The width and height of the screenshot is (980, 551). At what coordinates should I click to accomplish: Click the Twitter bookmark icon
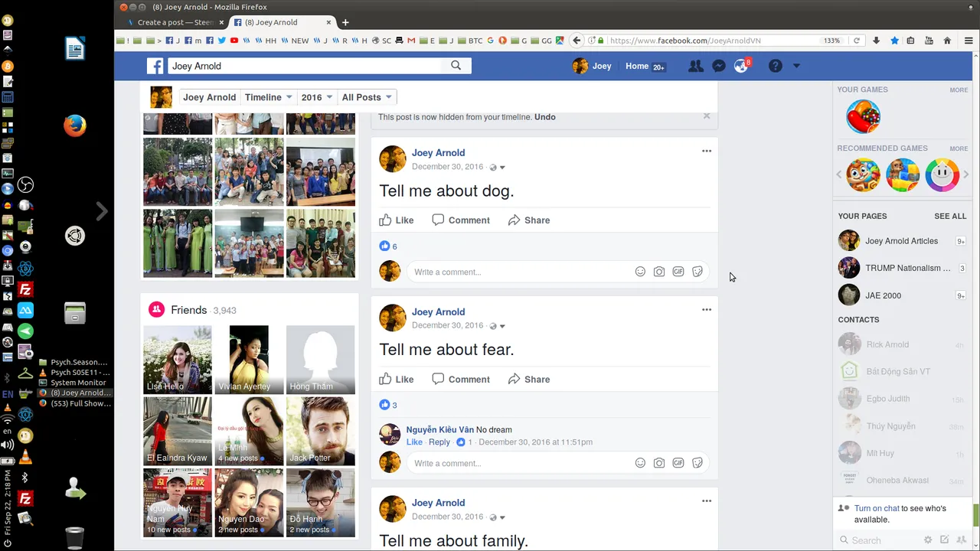[222, 41]
